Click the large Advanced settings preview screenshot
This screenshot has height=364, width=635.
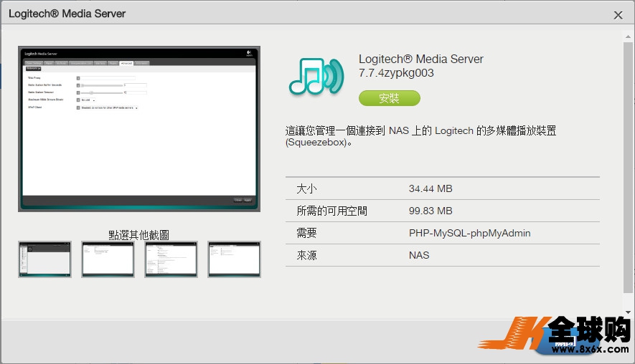[139, 128]
